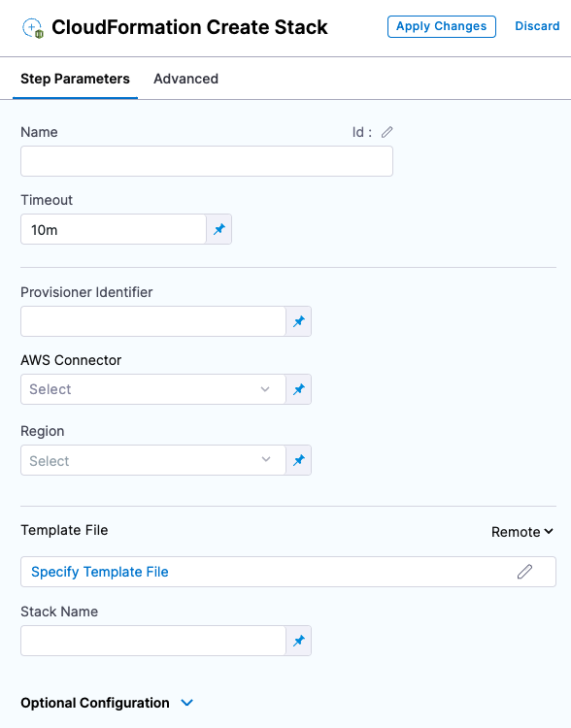Click the Apply Changes button
Image resolution: width=571 pixels, height=728 pixels.
[x=442, y=26]
